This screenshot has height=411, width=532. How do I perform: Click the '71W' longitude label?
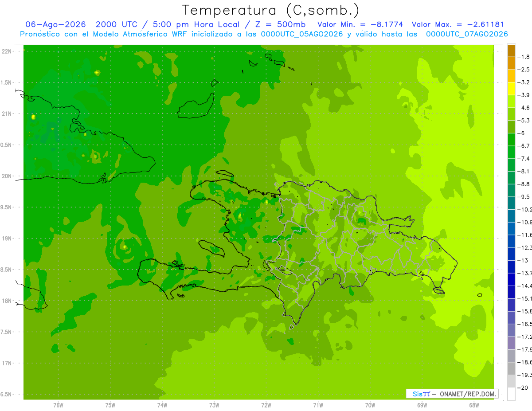pyautogui.click(x=318, y=405)
